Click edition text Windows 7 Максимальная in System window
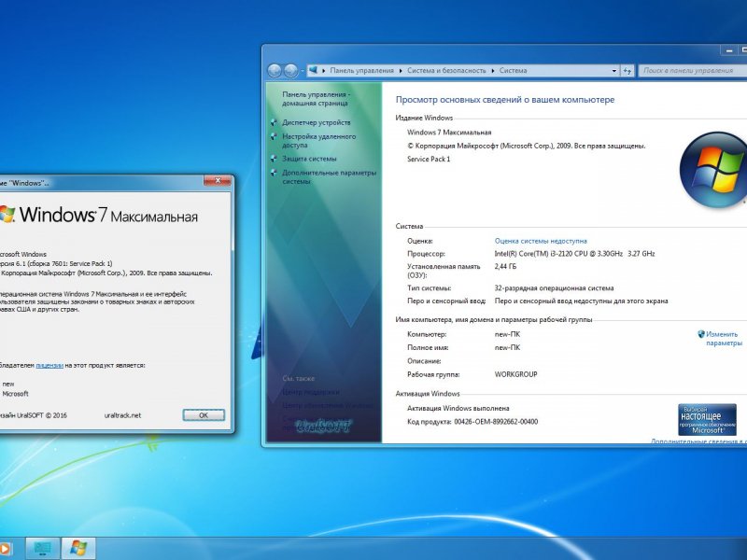 tap(449, 133)
